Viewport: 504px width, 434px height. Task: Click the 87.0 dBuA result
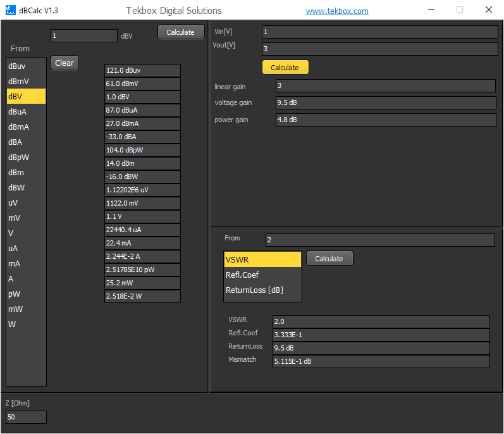[x=142, y=110]
